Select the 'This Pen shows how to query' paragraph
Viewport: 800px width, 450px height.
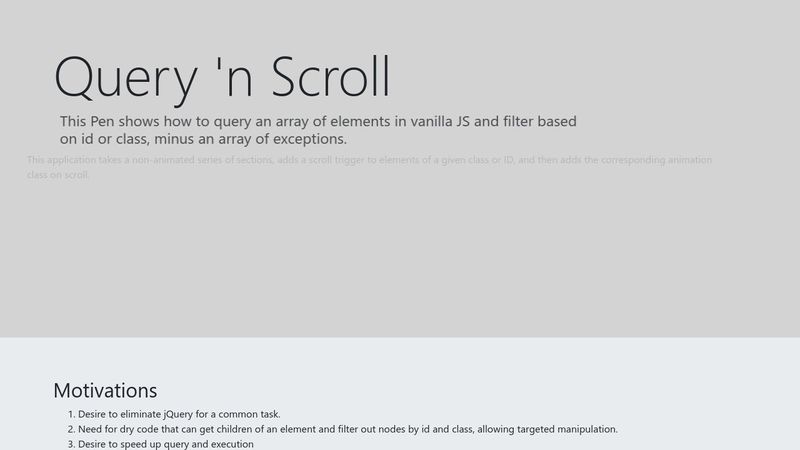coord(318,130)
